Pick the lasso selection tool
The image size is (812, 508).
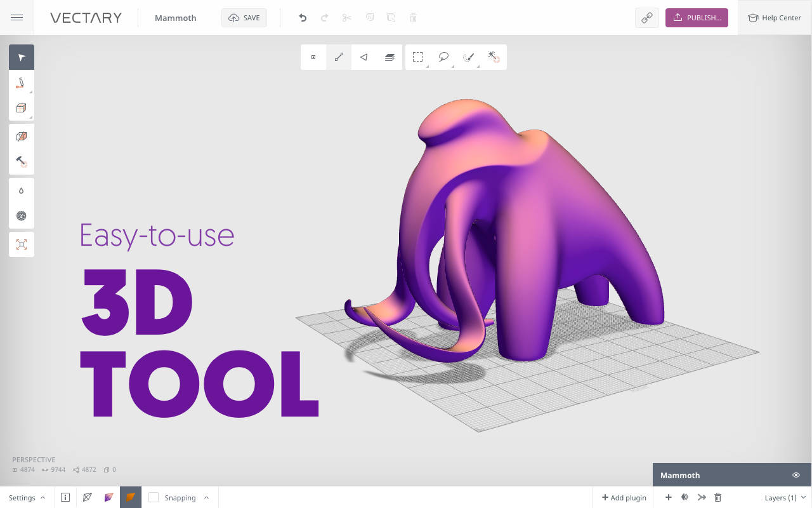click(443, 57)
